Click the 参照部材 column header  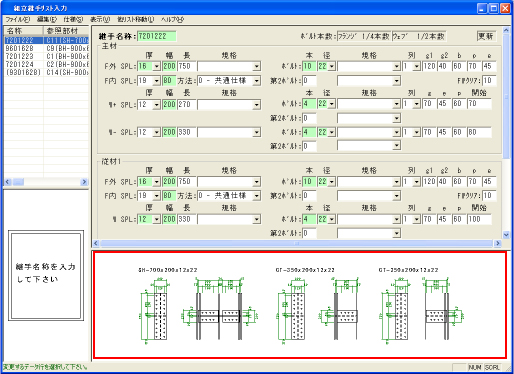coord(66,31)
